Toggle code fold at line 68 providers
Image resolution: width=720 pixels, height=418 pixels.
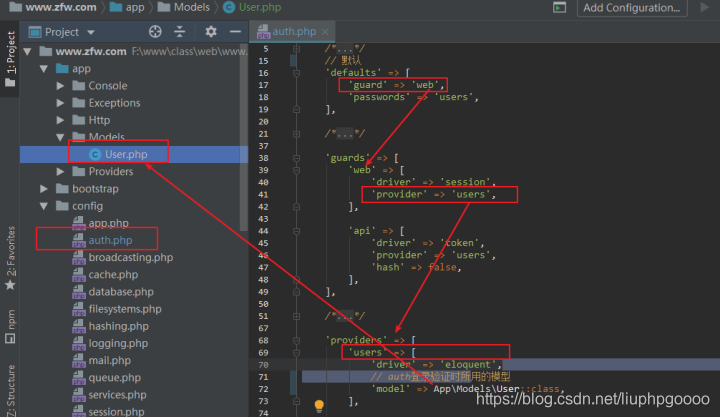click(x=297, y=341)
